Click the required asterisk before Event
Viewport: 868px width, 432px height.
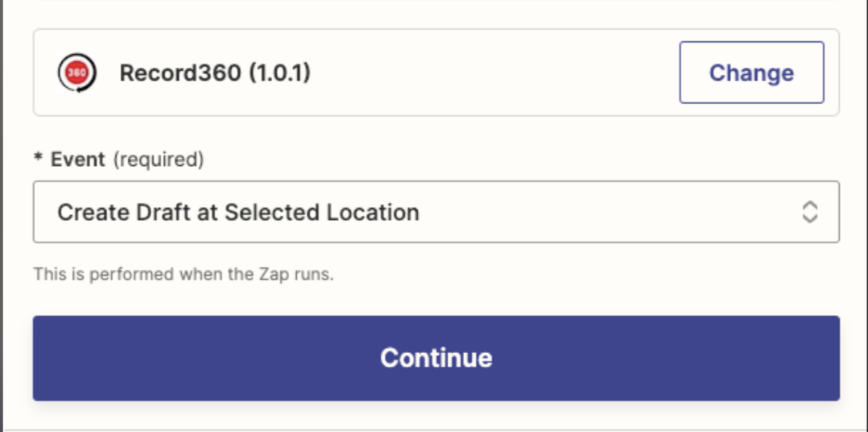coord(38,159)
